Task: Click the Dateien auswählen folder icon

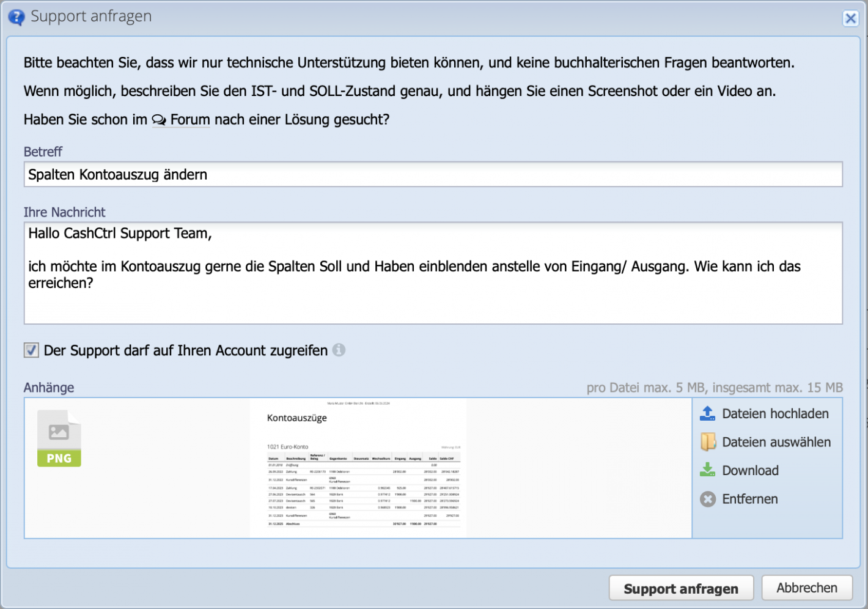Action: pos(707,441)
